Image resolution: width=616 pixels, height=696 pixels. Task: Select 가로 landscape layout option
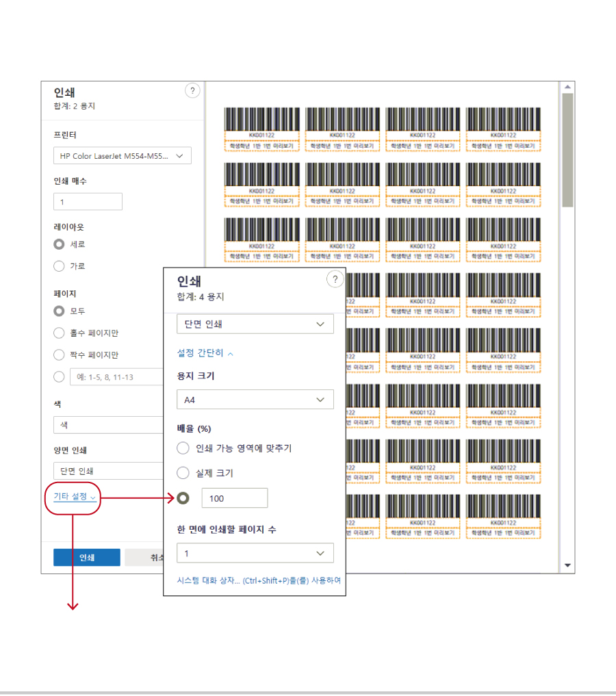[x=59, y=266]
